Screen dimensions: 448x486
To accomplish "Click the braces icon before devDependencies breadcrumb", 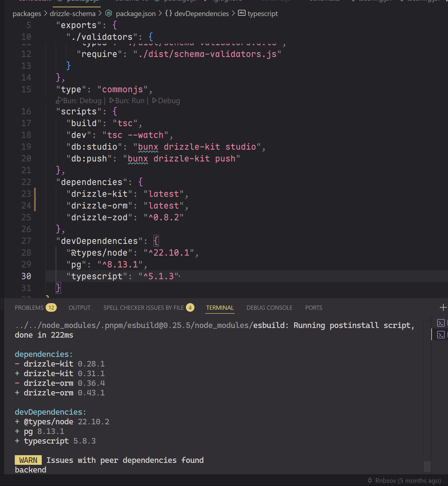I will (x=169, y=13).
